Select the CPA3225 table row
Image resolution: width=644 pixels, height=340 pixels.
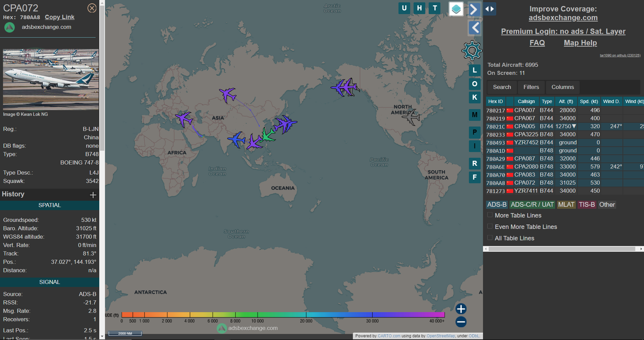(565, 135)
